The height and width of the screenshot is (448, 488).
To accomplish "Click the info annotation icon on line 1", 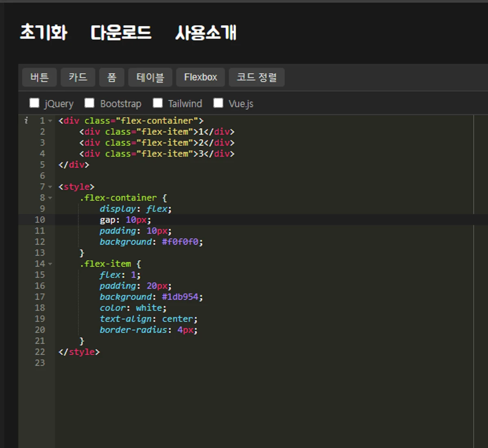I will point(26,120).
